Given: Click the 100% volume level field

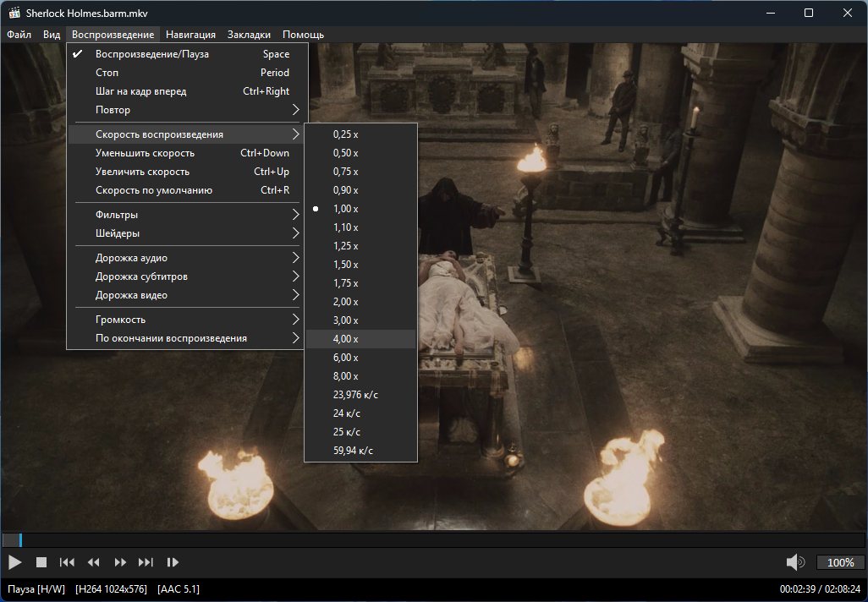Looking at the screenshot, I should click(840, 562).
